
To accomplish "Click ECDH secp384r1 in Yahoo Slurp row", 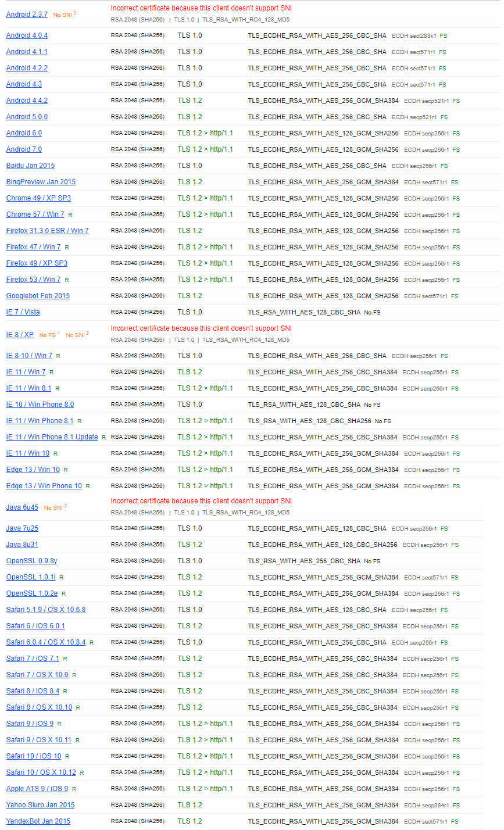I will 426,806.
